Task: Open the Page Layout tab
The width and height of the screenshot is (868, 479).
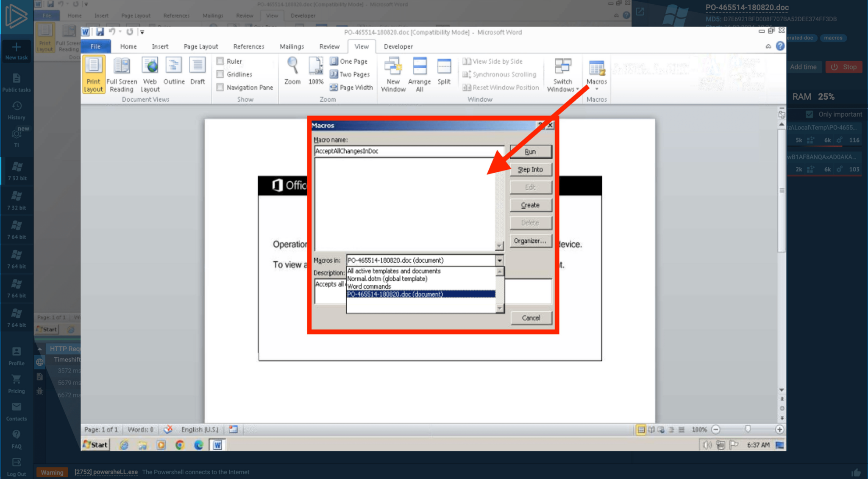Action: click(x=200, y=47)
